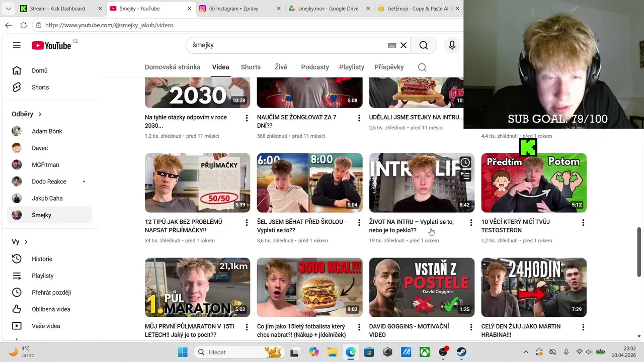Go to the YouTube logo home
The width and height of the screenshot is (644, 362).
tap(51, 45)
